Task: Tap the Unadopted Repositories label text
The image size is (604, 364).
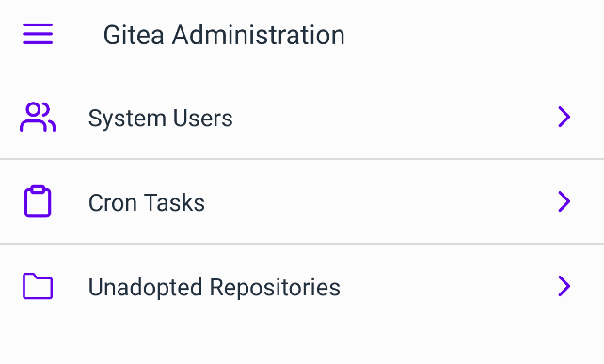Action: (x=215, y=288)
